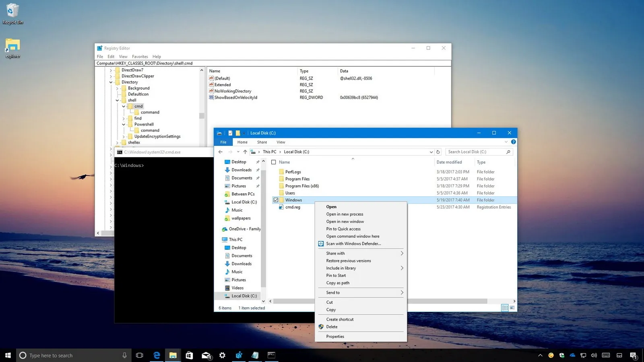
Task: Click Copy as path in context menu
Action: point(338,283)
